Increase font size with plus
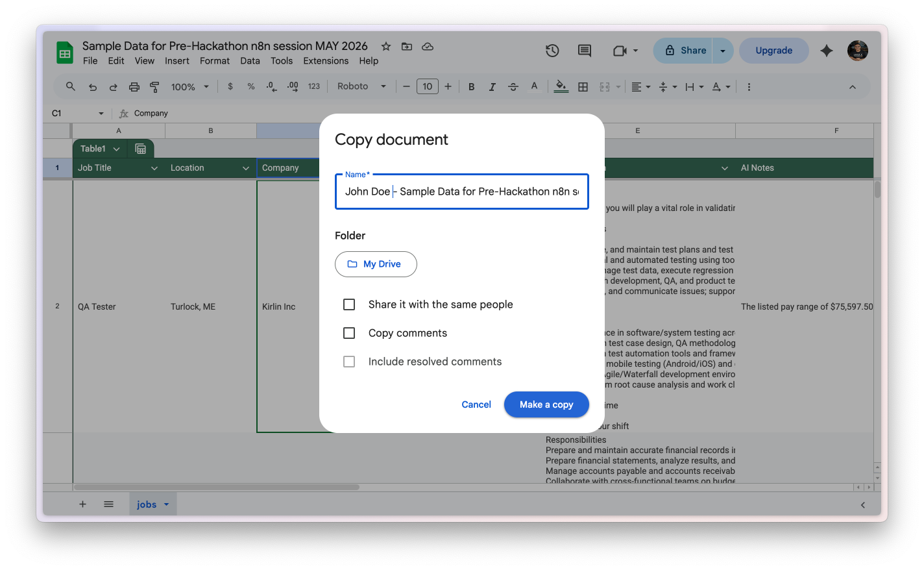 [x=448, y=86]
